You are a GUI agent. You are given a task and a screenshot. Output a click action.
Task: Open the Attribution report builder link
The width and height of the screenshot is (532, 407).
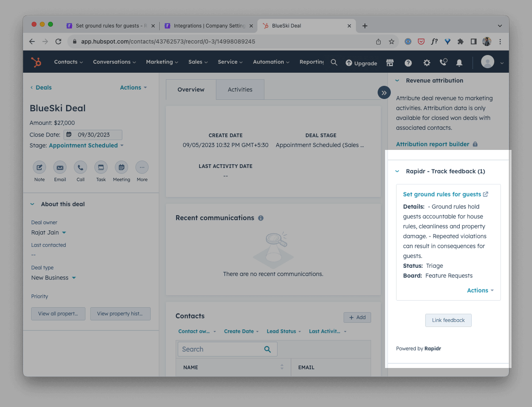(433, 144)
